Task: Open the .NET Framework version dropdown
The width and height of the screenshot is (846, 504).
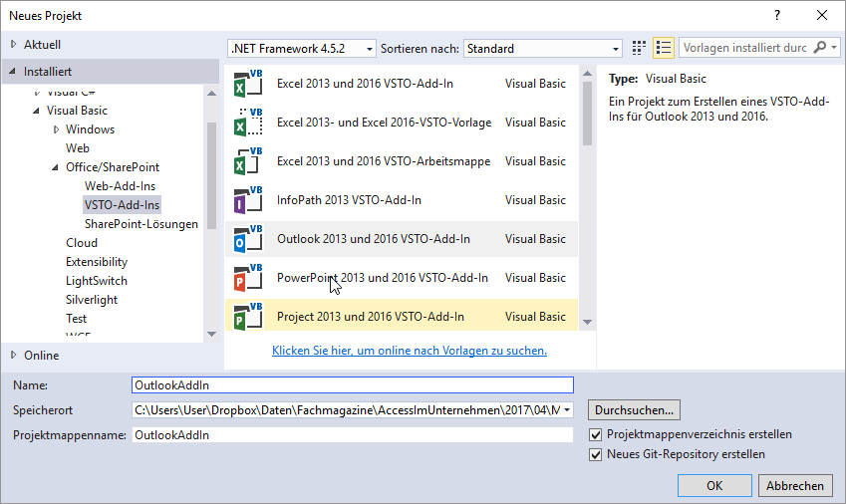Action: coord(302,49)
